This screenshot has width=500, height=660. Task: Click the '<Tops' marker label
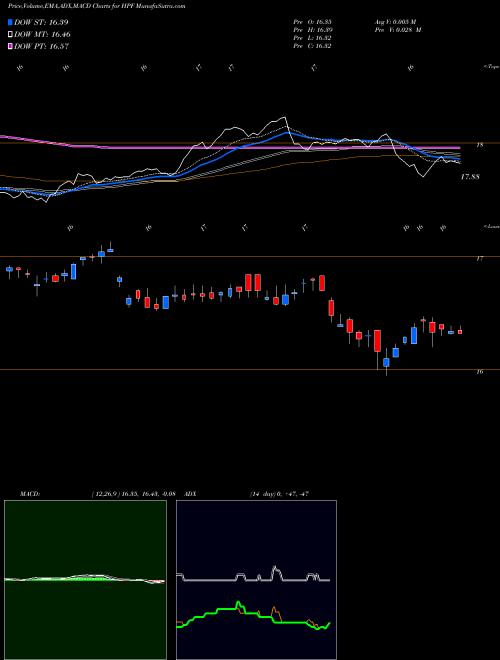point(491,67)
